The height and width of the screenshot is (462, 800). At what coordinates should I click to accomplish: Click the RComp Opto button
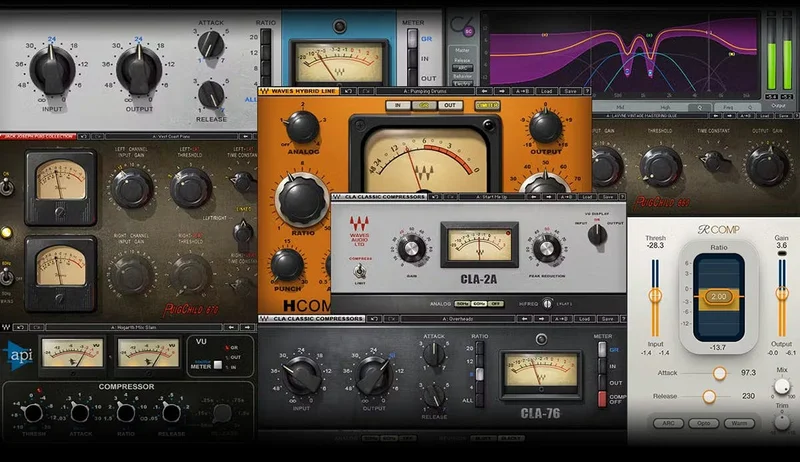point(704,423)
